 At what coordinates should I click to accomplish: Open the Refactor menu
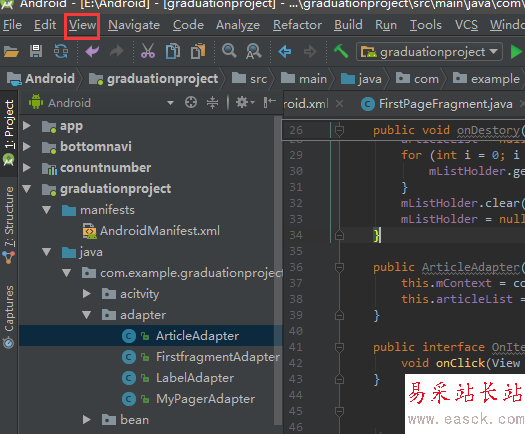pos(297,25)
